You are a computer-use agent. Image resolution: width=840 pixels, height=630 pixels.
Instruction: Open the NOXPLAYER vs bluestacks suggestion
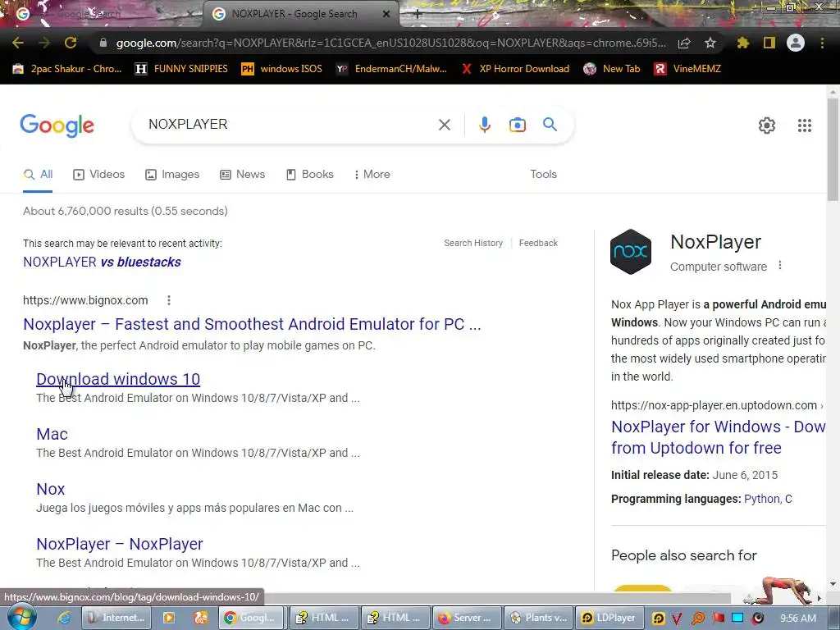point(102,262)
